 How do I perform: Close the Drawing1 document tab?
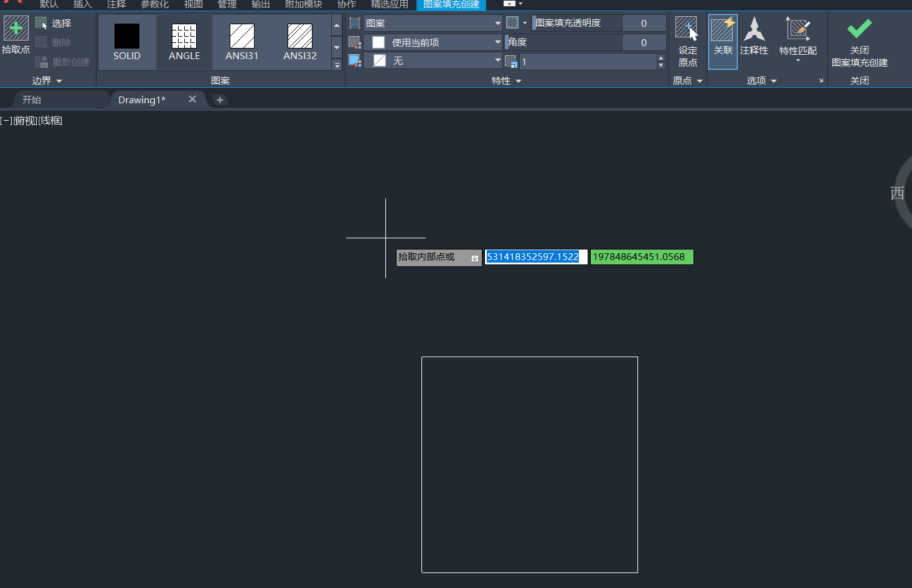[192, 100]
